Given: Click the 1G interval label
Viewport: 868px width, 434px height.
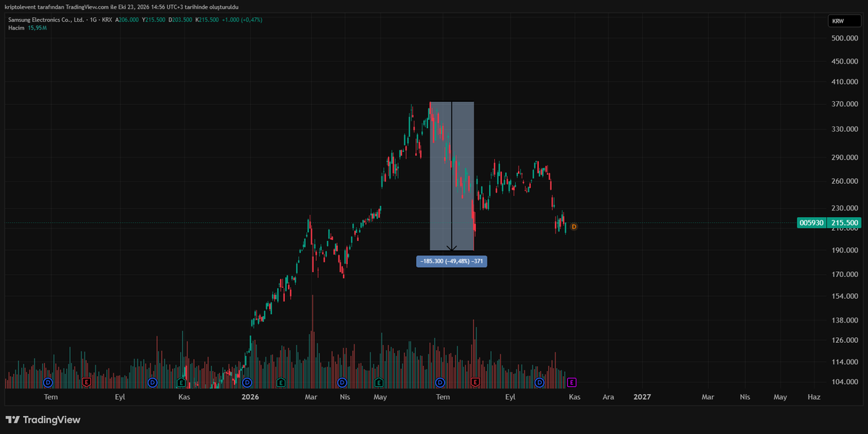Looking at the screenshot, I should click(x=94, y=20).
